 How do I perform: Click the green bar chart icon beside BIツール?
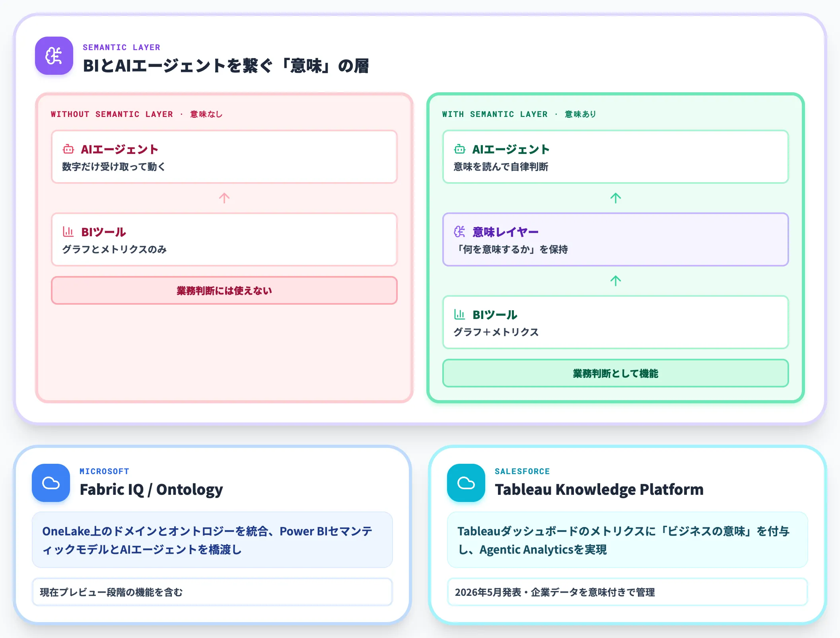460,314
